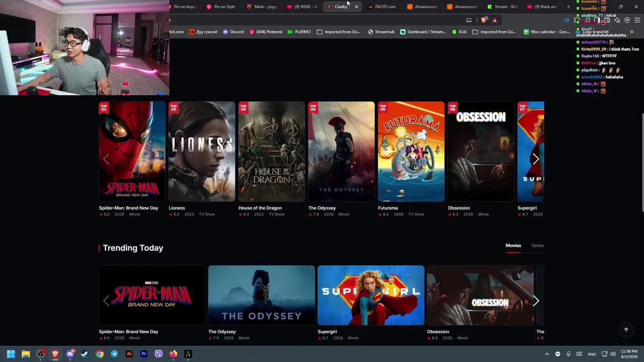Click the microphone icon in system tray
The image size is (644, 362).
(x=568, y=354)
